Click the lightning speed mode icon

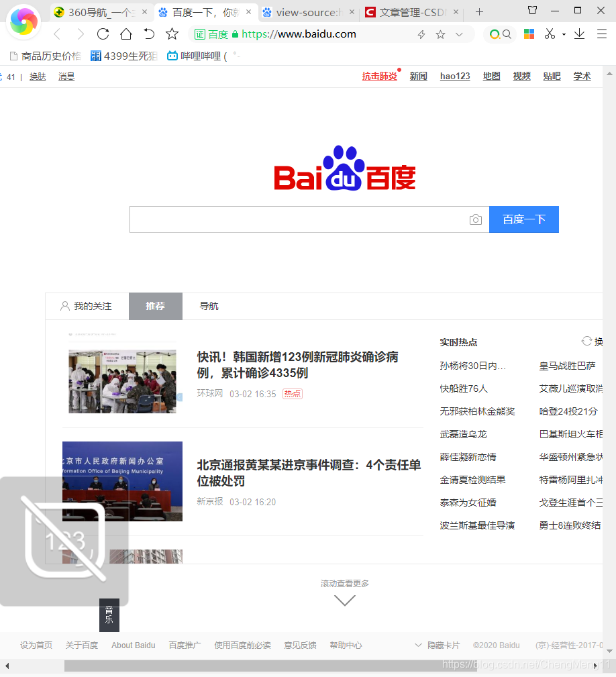pos(421,34)
